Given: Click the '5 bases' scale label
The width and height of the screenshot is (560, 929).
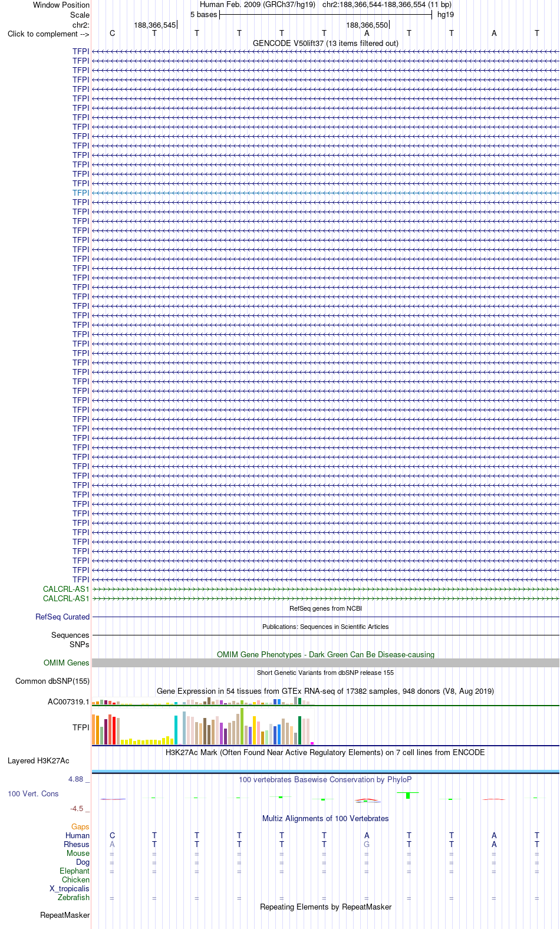Looking at the screenshot, I should coord(203,15).
